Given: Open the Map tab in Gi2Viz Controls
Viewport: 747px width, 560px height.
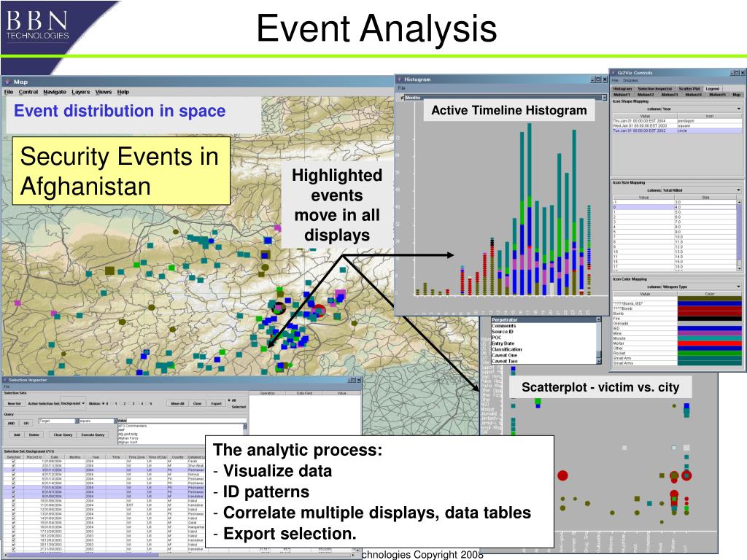Looking at the screenshot, I should point(737,95).
